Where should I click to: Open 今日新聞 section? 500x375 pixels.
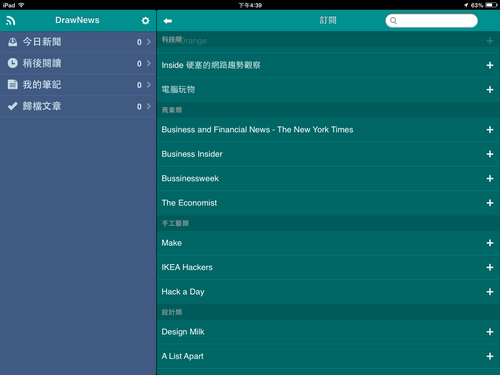(x=78, y=42)
